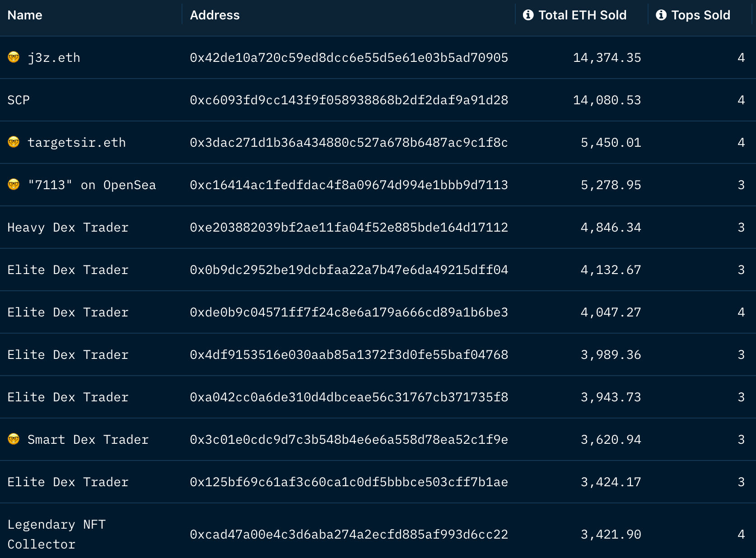Screen dimensions: 756x558
Task: Click the info icon beside Tops Sold
Action: tap(661, 15)
